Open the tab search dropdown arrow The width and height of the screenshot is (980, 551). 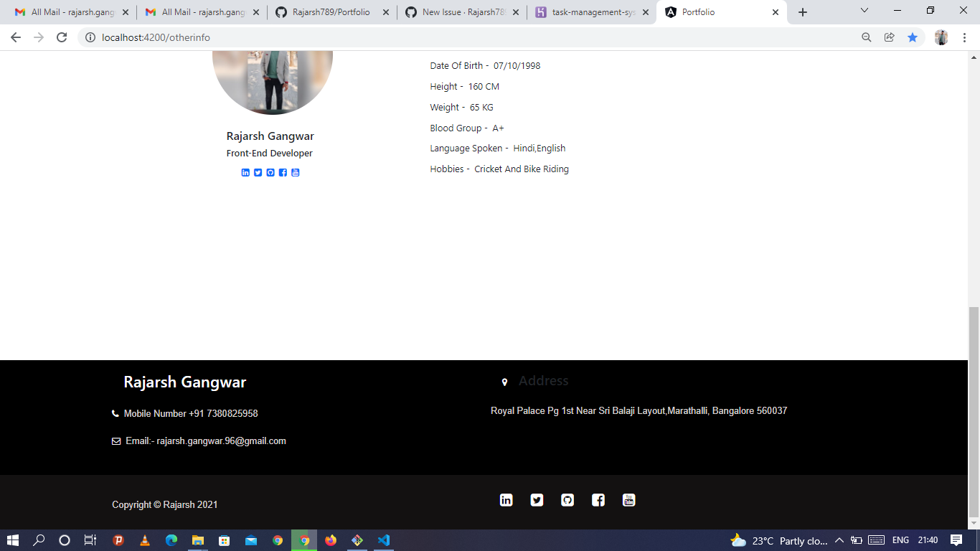click(x=864, y=11)
